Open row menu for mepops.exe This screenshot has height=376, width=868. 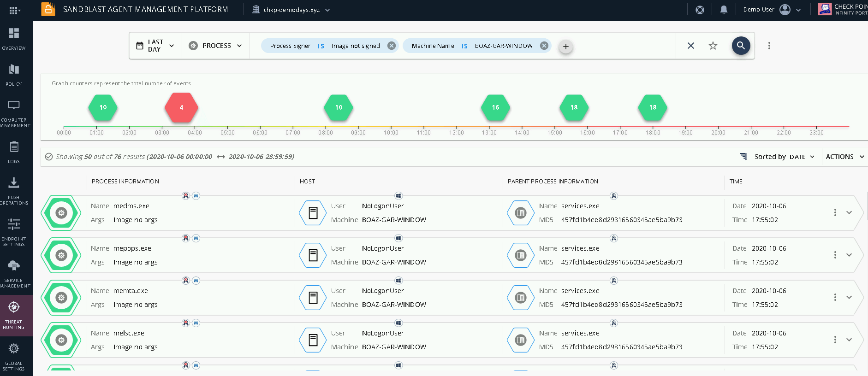835,255
